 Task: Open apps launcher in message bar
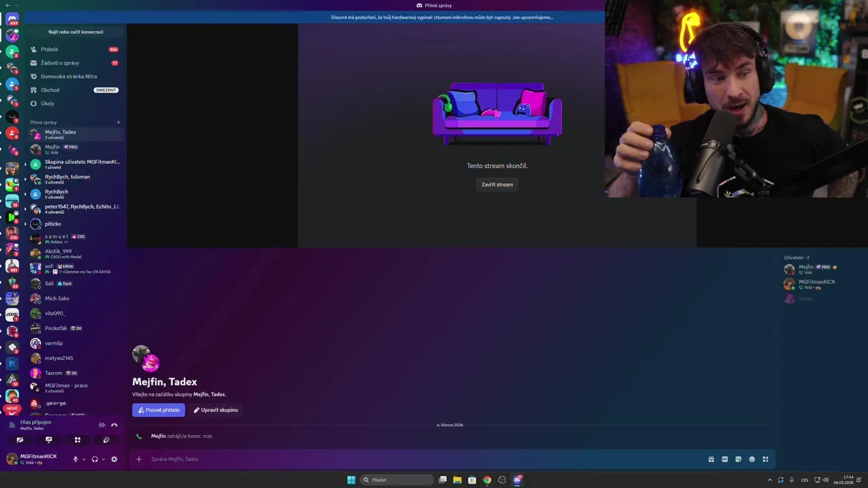(x=766, y=459)
